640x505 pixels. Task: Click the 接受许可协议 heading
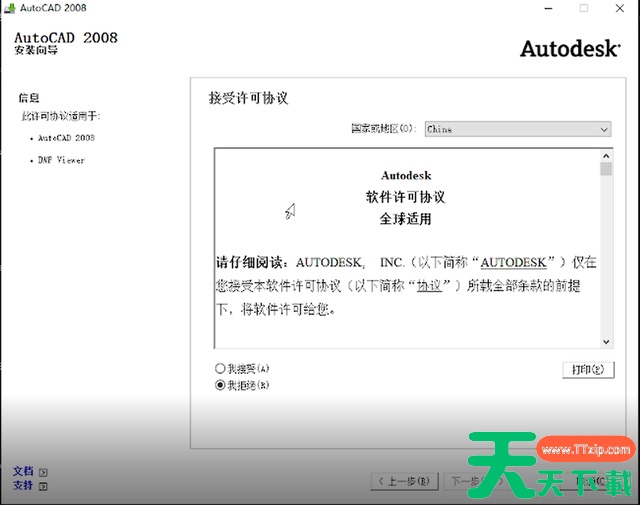248,98
